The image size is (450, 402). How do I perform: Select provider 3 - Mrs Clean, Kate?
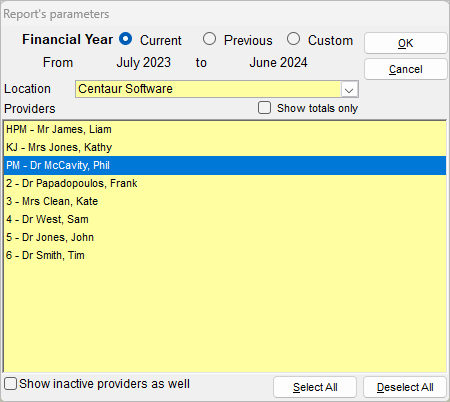tap(225, 201)
